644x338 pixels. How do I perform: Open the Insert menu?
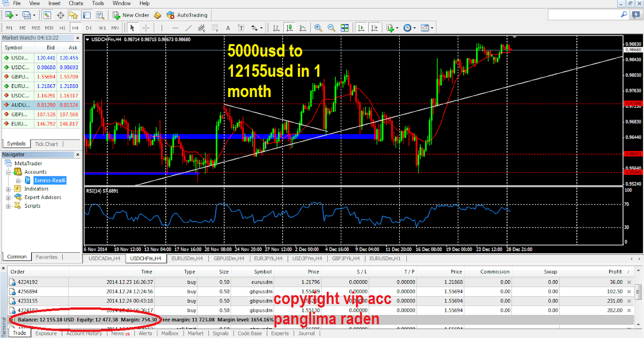pyautogui.click(x=54, y=3)
